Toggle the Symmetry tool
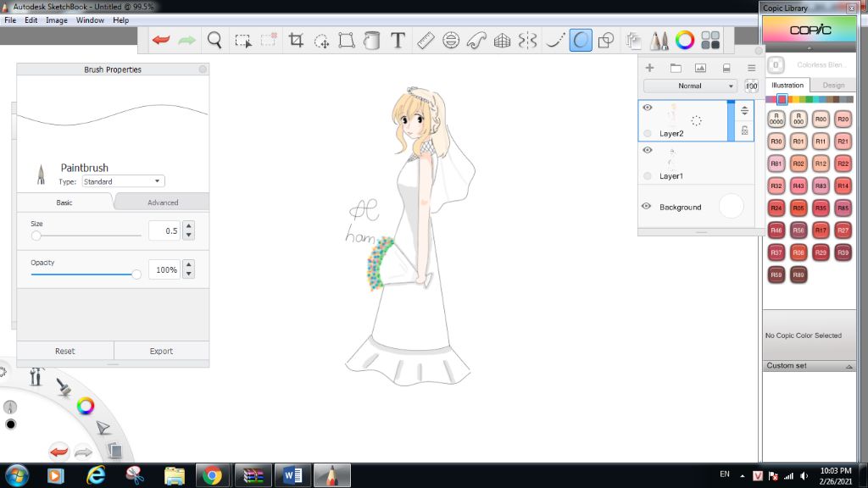Screen dimensions: 868x488 pos(527,40)
